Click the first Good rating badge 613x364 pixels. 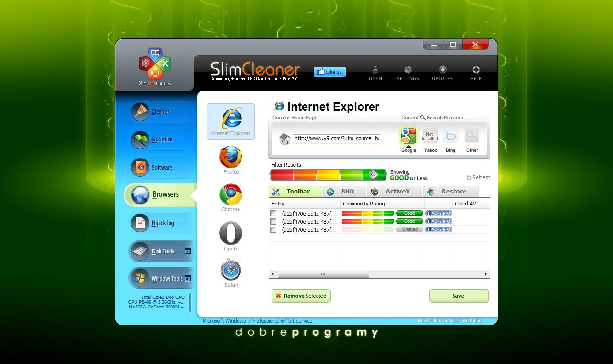(x=409, y=213)
